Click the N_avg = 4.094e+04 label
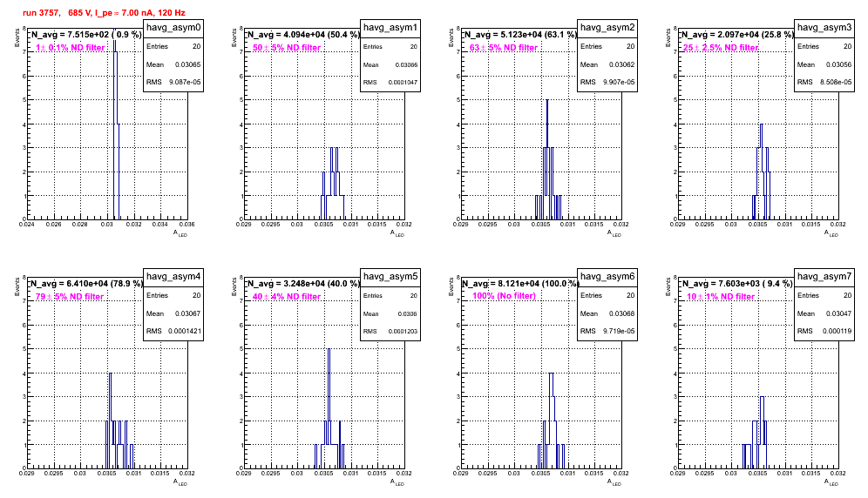 302,35
